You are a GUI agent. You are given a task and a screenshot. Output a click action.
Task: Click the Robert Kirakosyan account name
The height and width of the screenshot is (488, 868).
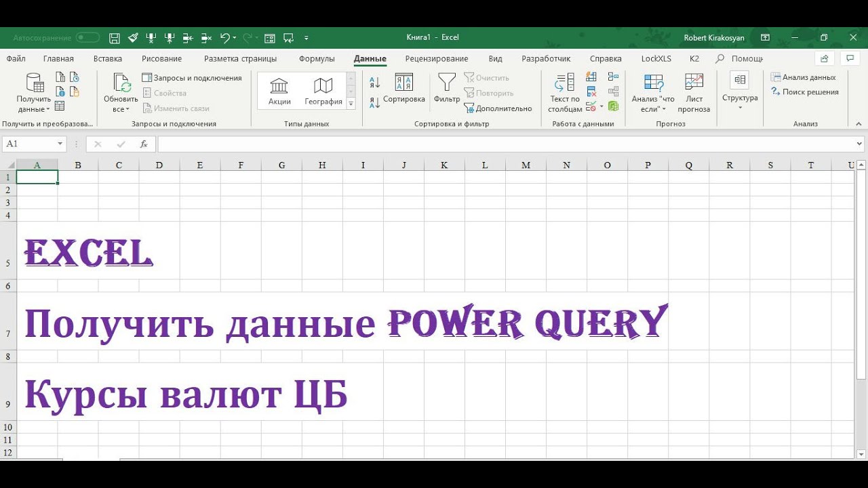pyautogui.click(x=714, y=38)
